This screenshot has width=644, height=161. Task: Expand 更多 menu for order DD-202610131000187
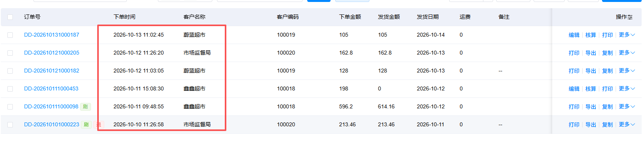pyautogui.click(x=627, y=35)
